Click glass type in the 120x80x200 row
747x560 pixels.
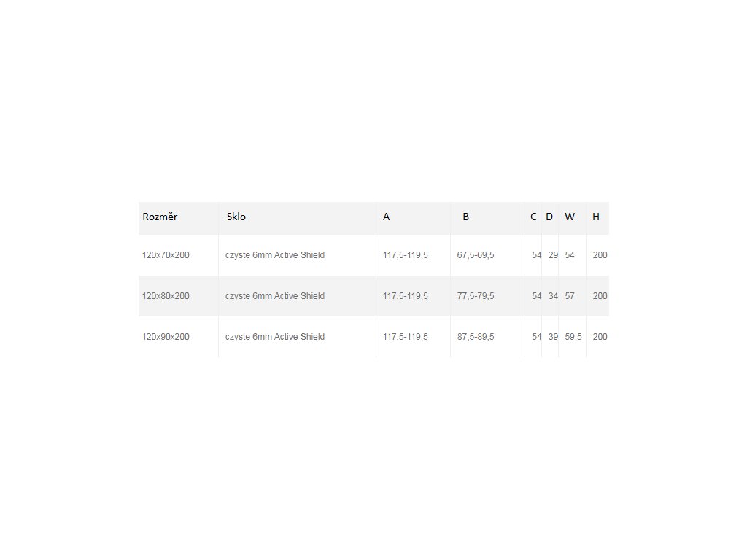275,296
